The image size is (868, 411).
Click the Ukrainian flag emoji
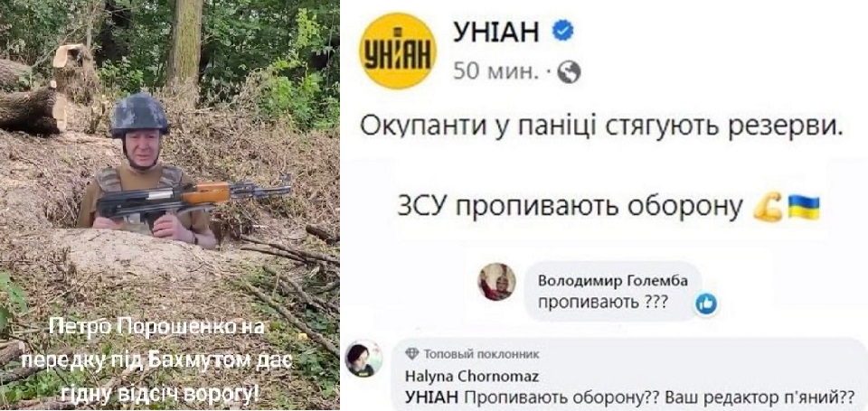[803, 207]
